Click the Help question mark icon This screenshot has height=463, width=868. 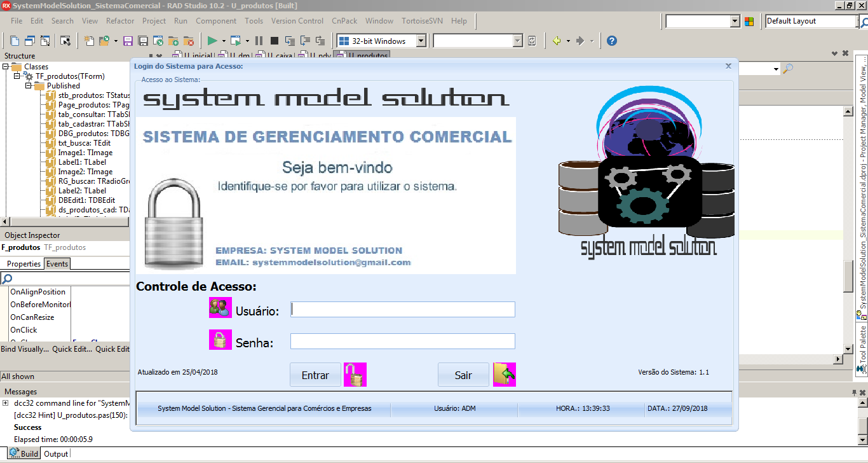point(612,41)
